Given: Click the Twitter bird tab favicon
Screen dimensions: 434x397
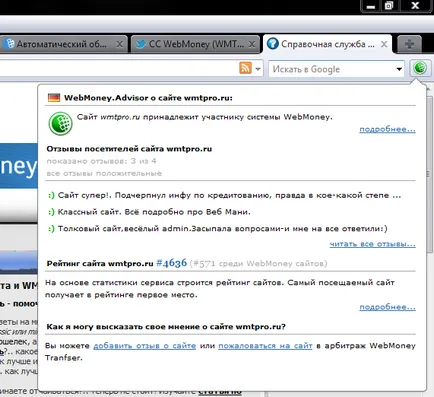Looking at the screenshot, I should (141, 44).
